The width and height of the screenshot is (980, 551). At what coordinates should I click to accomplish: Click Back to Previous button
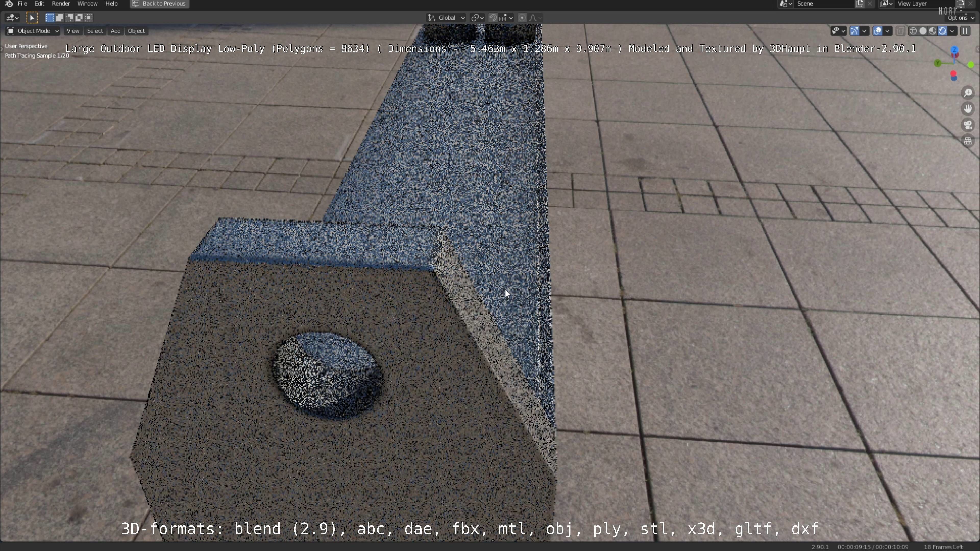click(160, 4)
